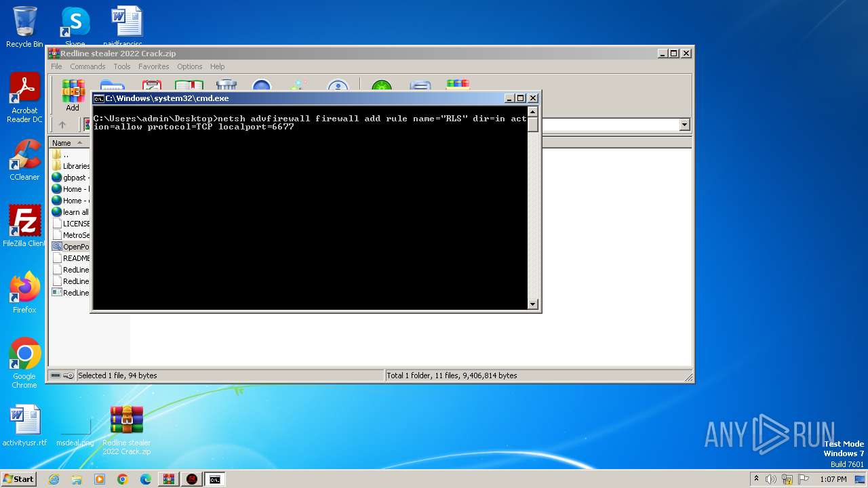The image size is (868, 488).
Task: Click the Find blue round icon in WinRAR
Action: coord(261,85)
